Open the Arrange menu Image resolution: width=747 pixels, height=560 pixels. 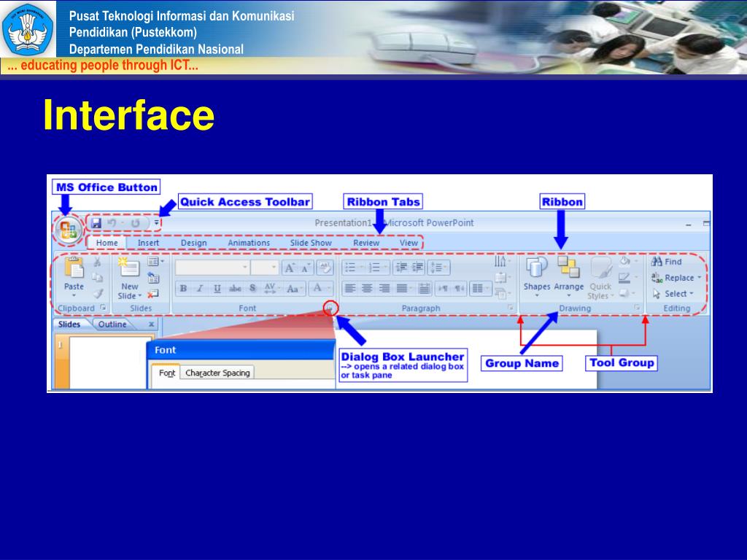568,276
